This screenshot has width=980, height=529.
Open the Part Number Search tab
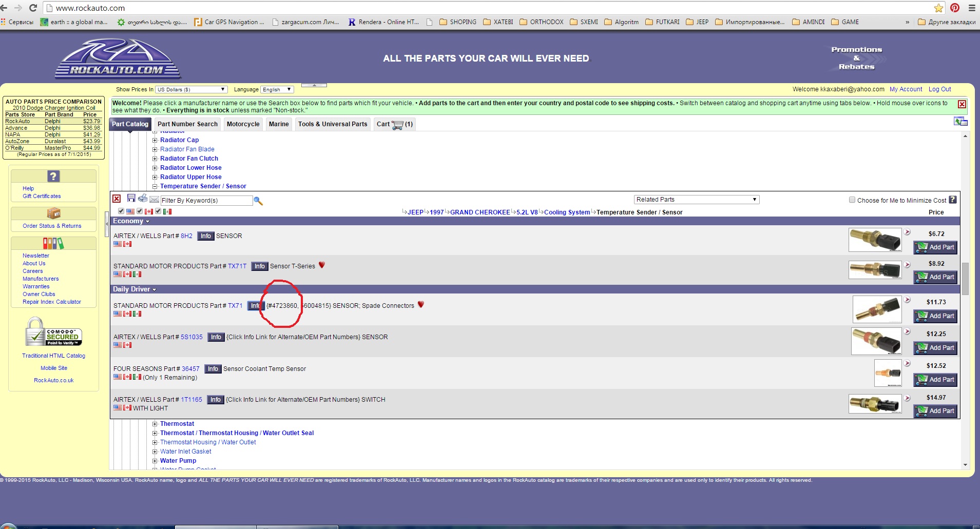point(187,124)
